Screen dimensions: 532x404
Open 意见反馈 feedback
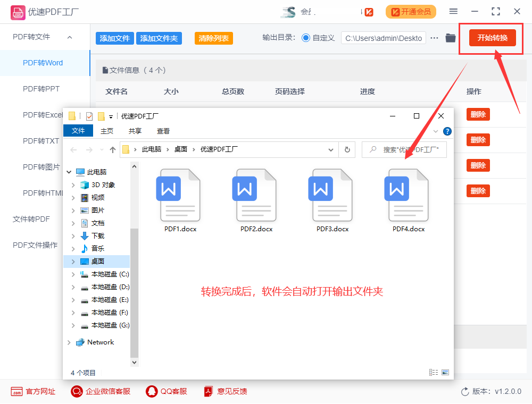(x=207, y=391)
